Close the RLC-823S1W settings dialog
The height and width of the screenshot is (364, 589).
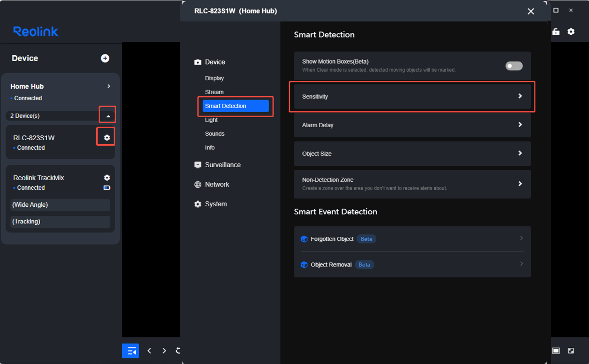tap(531, 12)
